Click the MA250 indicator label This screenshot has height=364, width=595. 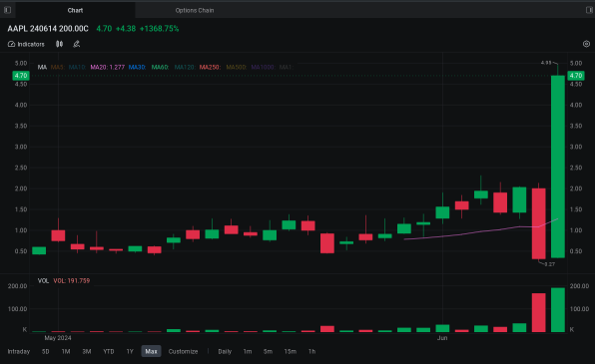coord(210,67)
